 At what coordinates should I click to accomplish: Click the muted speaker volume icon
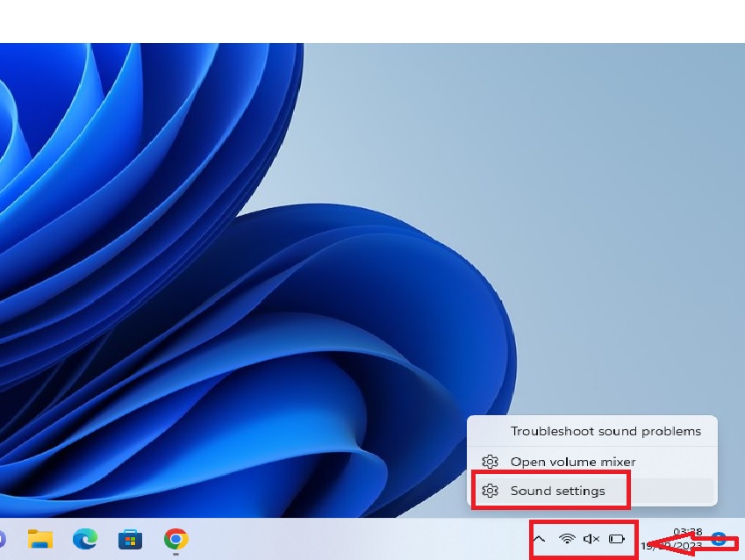click(x=591, y=539)
